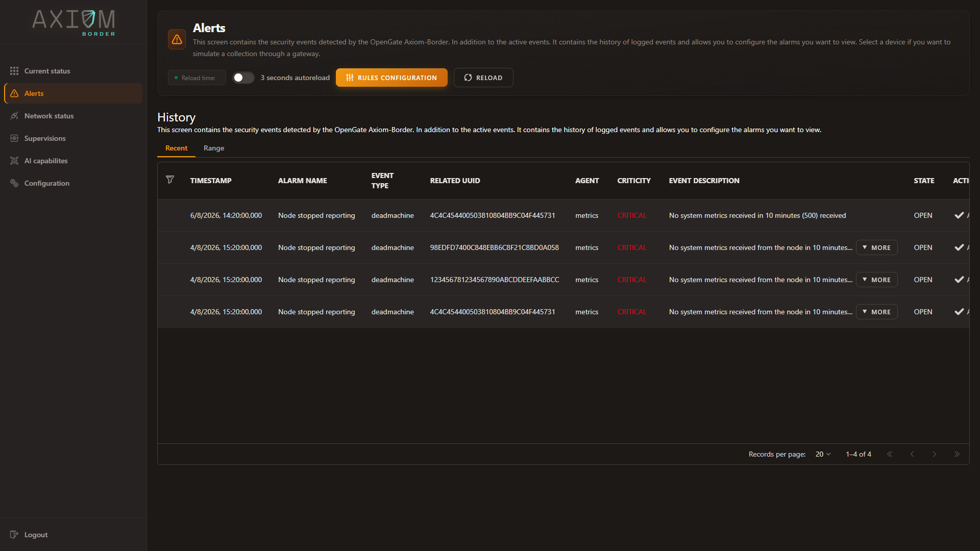Click UUID 98EDFD7400C848EBB6C8F21C8BD0A058
The width and height of the screenshot is (980, 551).
[x=495, y=247]
